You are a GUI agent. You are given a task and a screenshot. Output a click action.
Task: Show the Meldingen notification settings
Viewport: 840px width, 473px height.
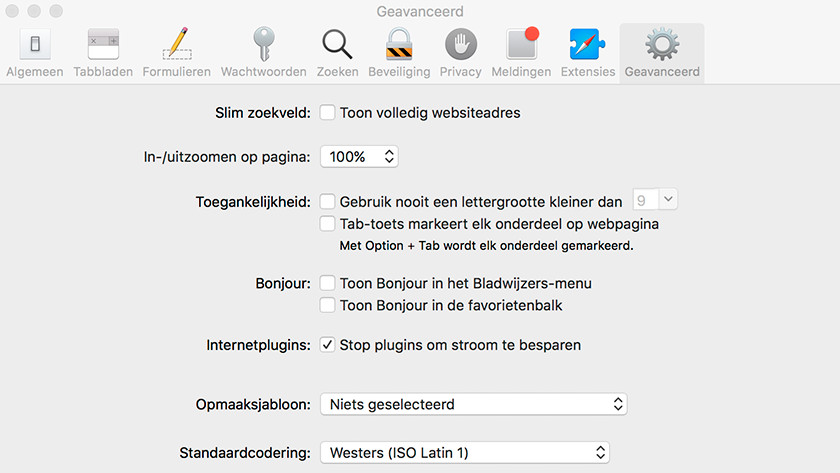pyautogui.click(x=521, y=53)
